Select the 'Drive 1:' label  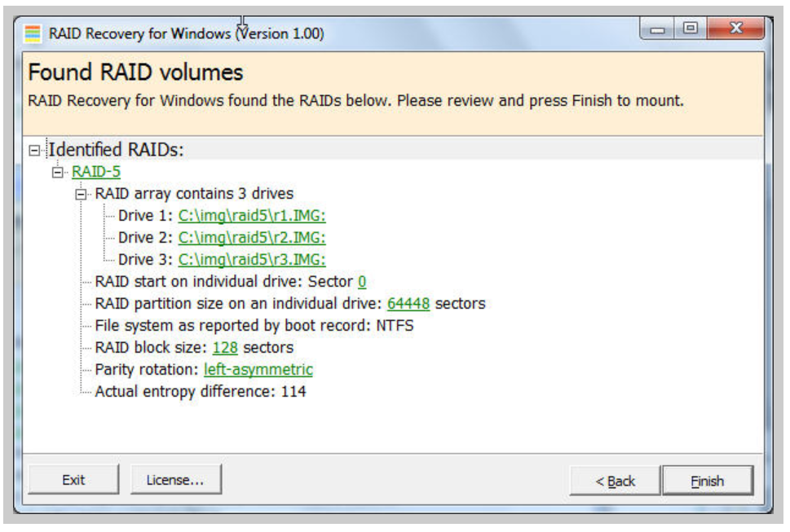[x=146, y=215]
